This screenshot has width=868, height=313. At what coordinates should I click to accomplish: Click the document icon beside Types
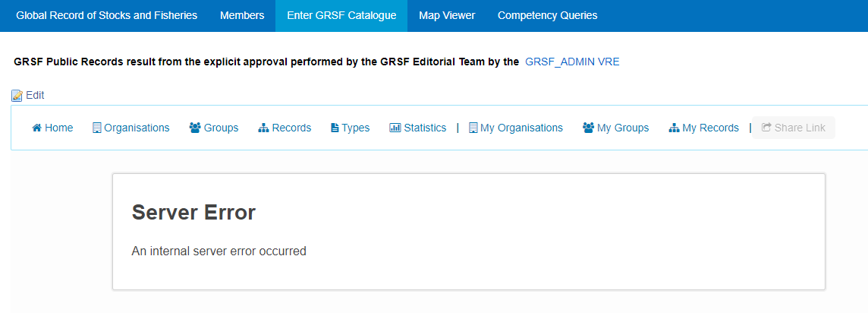click(x=335, y=128)
